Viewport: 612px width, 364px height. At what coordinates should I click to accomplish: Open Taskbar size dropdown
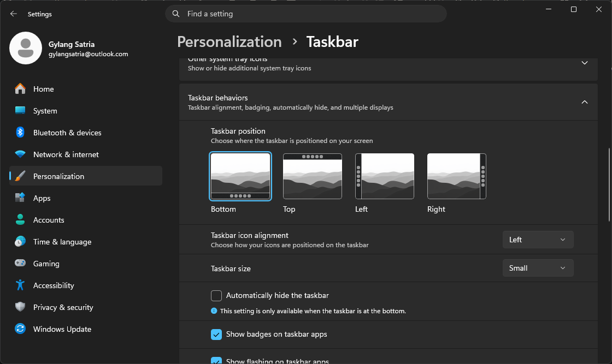tap(538, 268)
